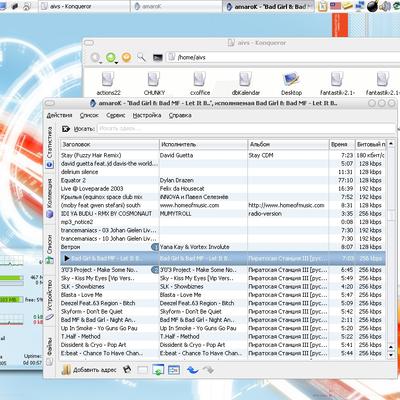Open the dropdown arrow beside grey back button
Image resolution: width=400 pixels, height=400 pixels.
[x=101, y=62]
